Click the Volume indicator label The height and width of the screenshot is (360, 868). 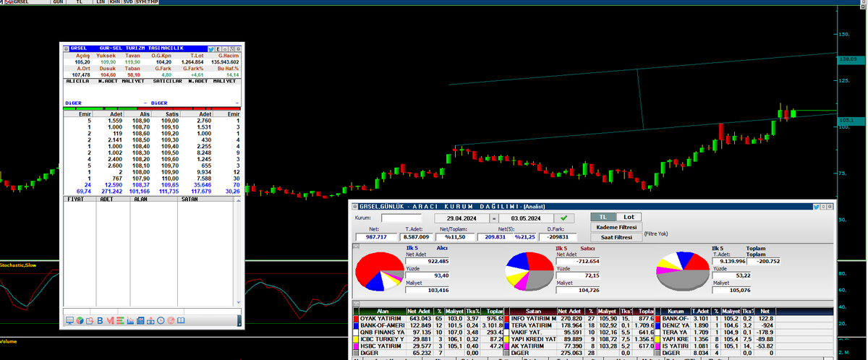point(8,341)
